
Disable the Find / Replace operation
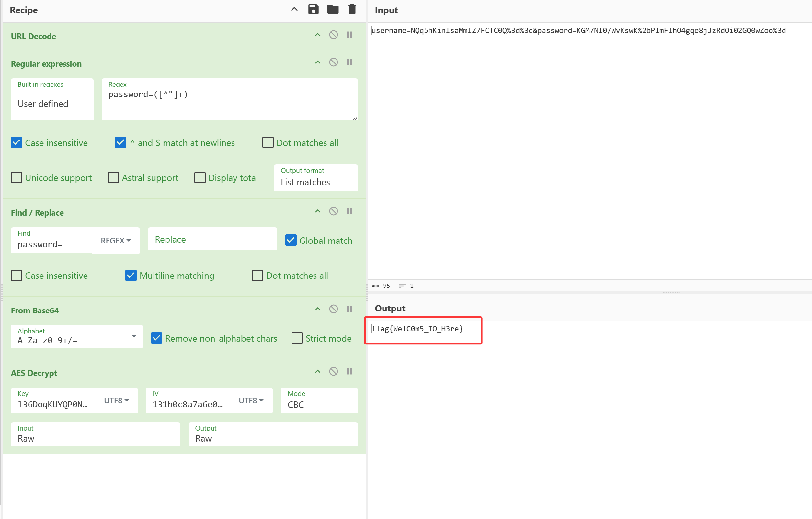(333, 211)
